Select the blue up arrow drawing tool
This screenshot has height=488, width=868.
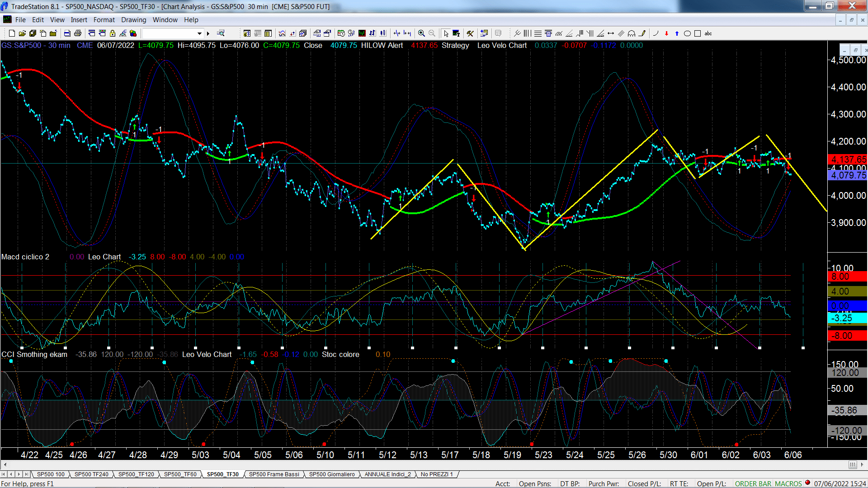(x=677, y=33)
